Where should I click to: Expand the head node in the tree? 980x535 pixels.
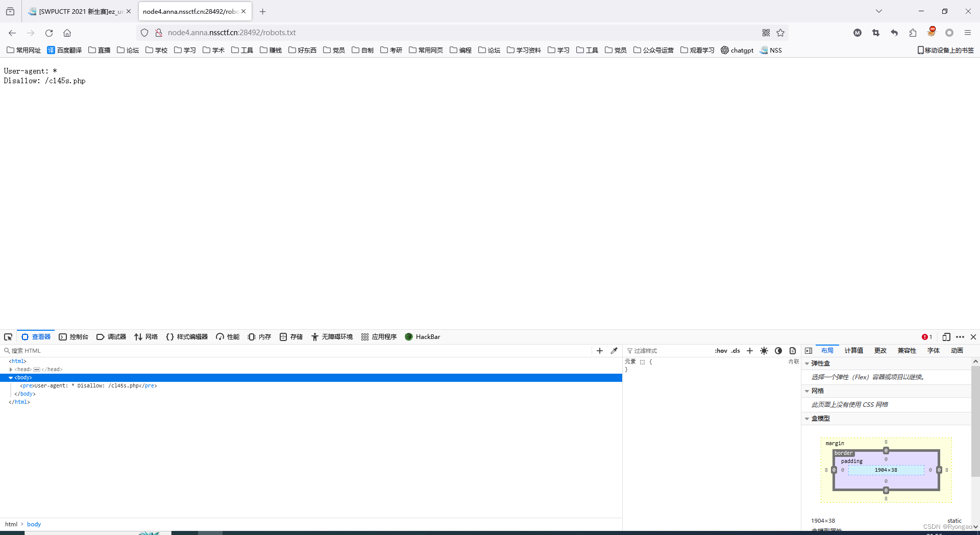11,370
